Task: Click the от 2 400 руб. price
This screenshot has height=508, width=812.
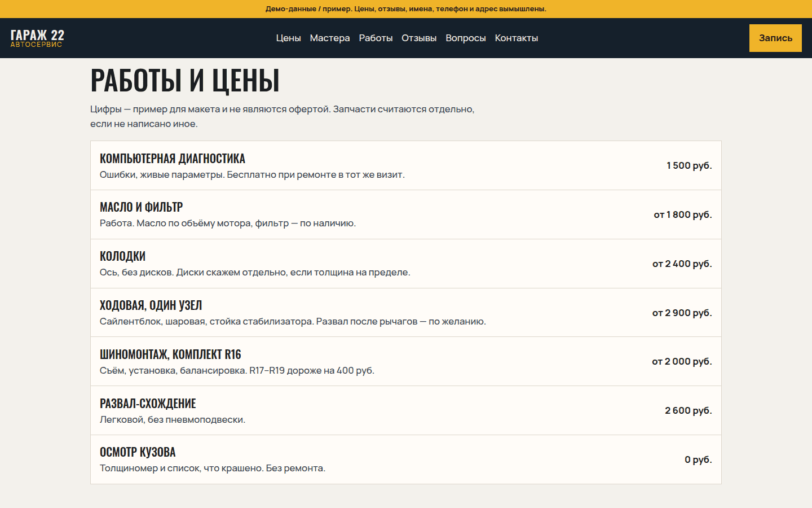Action: click(682, 264)
